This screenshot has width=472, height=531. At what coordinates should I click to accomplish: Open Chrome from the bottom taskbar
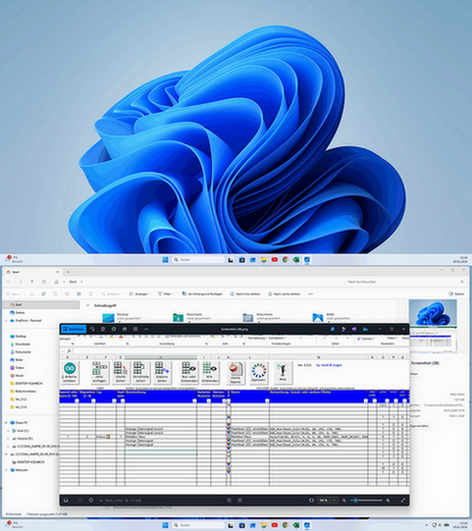[x=285, y=525]
